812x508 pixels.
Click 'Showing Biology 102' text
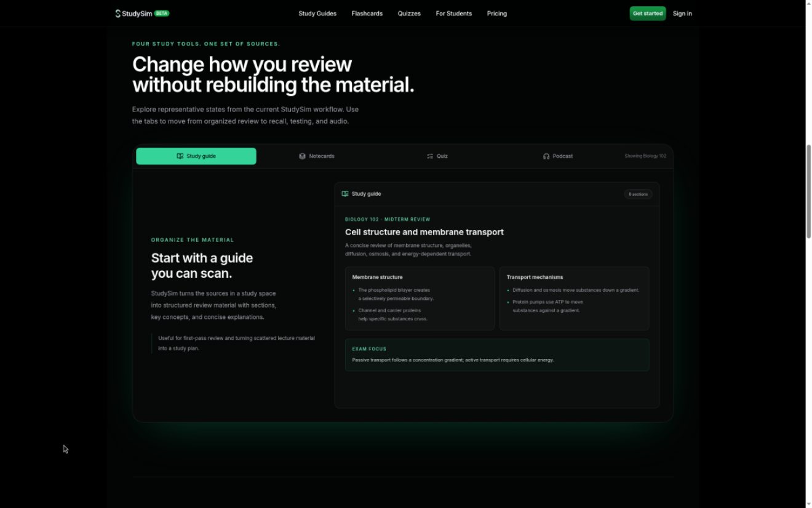pos(645,156)
